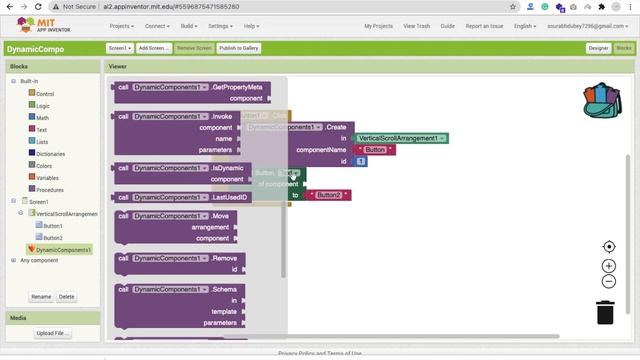Open the English language dropdown
This screenshot has width=640, height=360.
pos(524,26)
